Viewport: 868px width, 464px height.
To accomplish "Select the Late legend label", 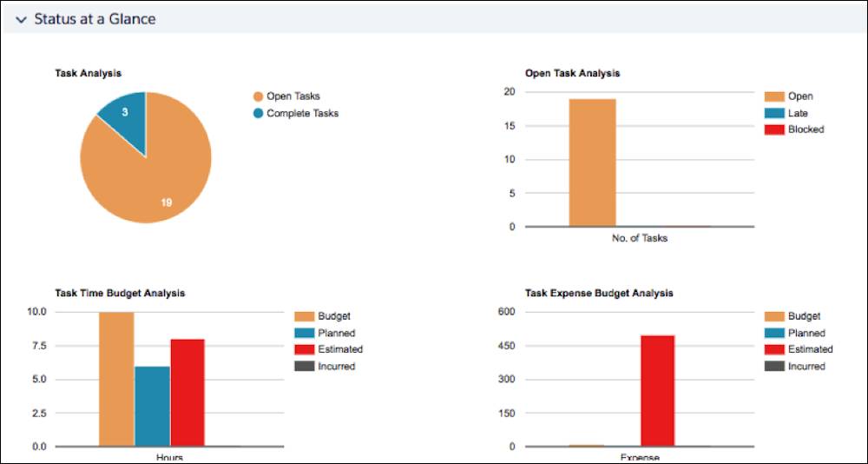I will coord(798,113).
